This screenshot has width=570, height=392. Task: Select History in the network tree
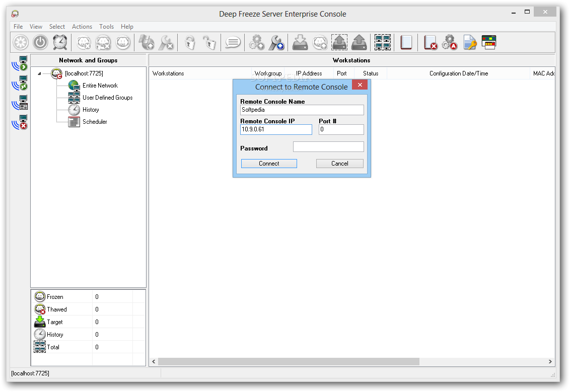(91, 109)
